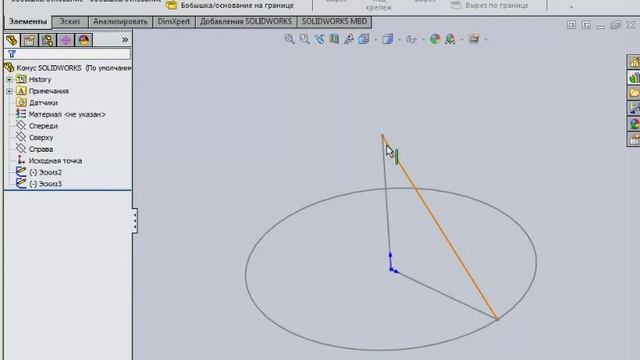This screenshot has width=640, height=360.
Task: Click the Section View icon
Action: tap(334, 39)
